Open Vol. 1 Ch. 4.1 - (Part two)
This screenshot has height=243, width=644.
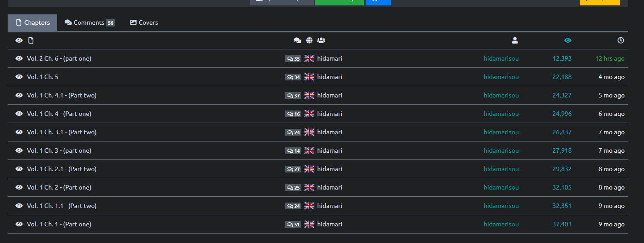pos(62,95)
